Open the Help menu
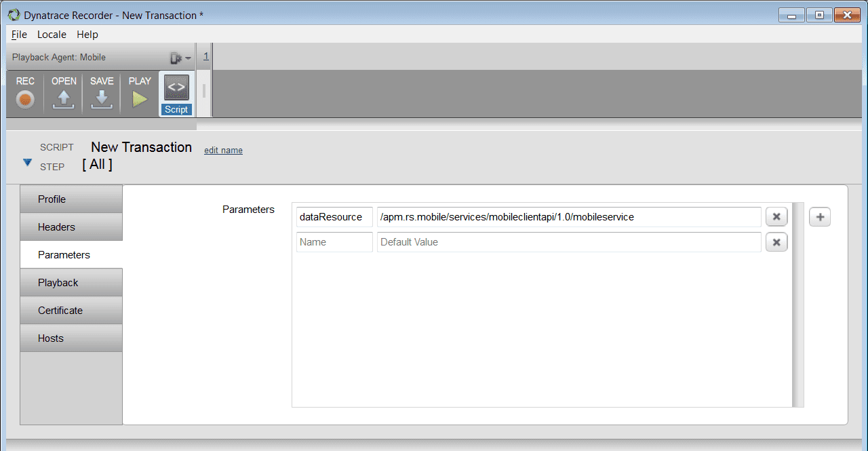This screenshot has height=451, width=868. click(87, 34)
